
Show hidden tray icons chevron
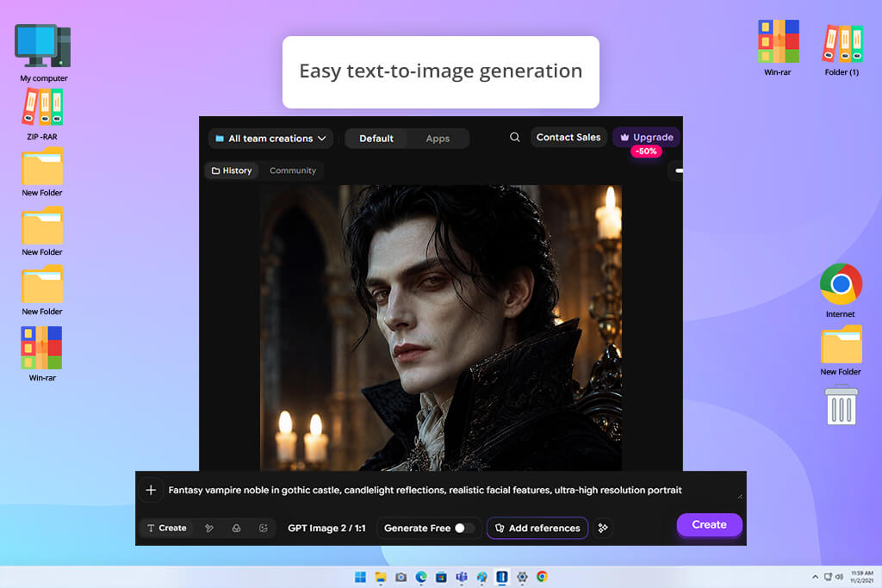click(815, 577)
